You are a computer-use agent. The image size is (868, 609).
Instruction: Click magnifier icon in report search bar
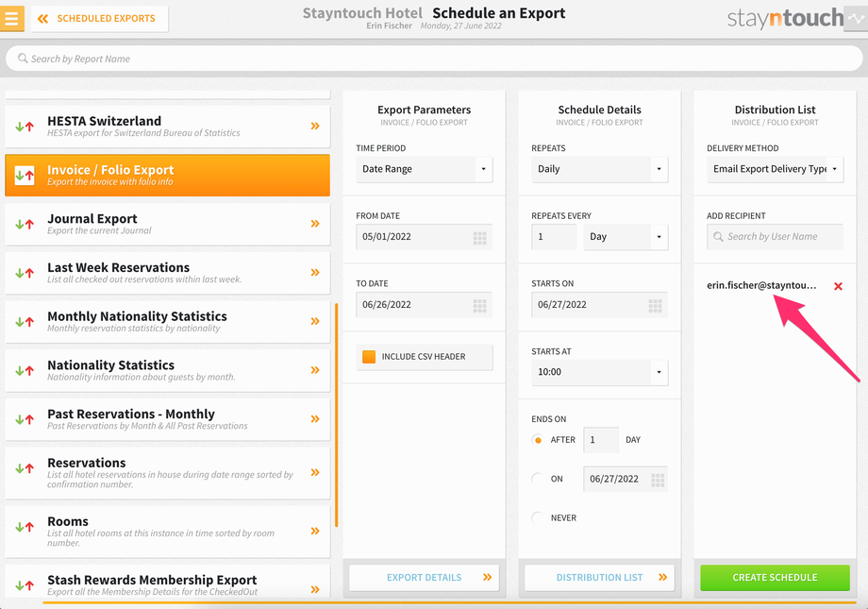point(23,59)
